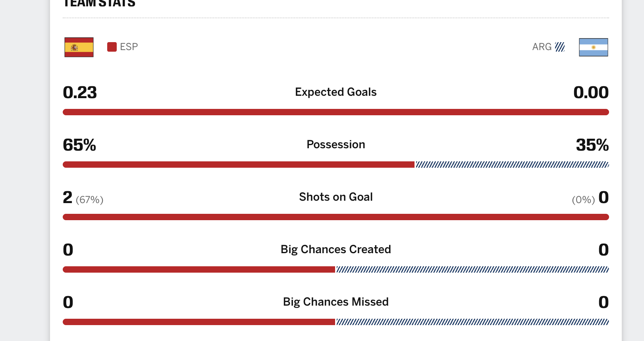Click the red Spain portion of Possession bar
The width and height of the screenshot is (644, 341).
[239, 165]
